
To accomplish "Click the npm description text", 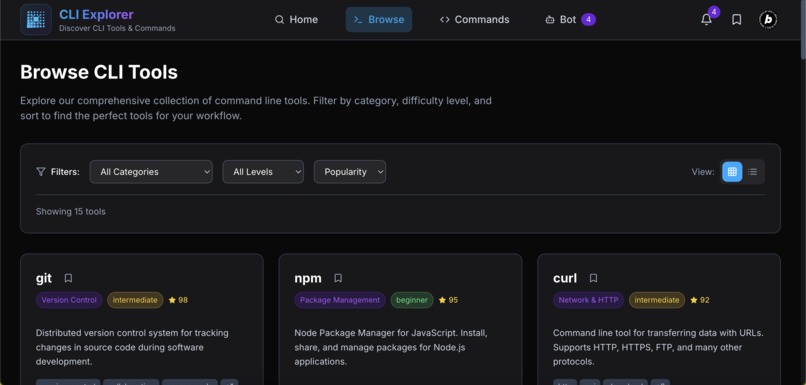I will tap(391, 347).
